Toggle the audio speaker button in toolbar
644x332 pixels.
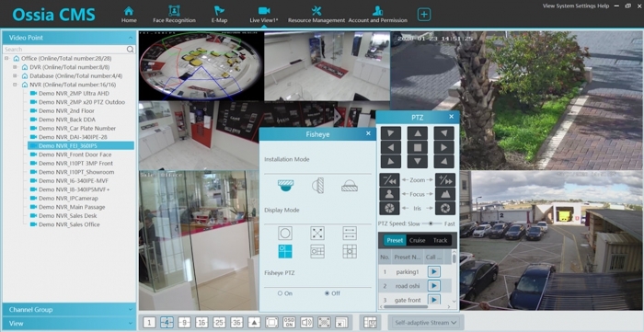click(x=306, y=323)
